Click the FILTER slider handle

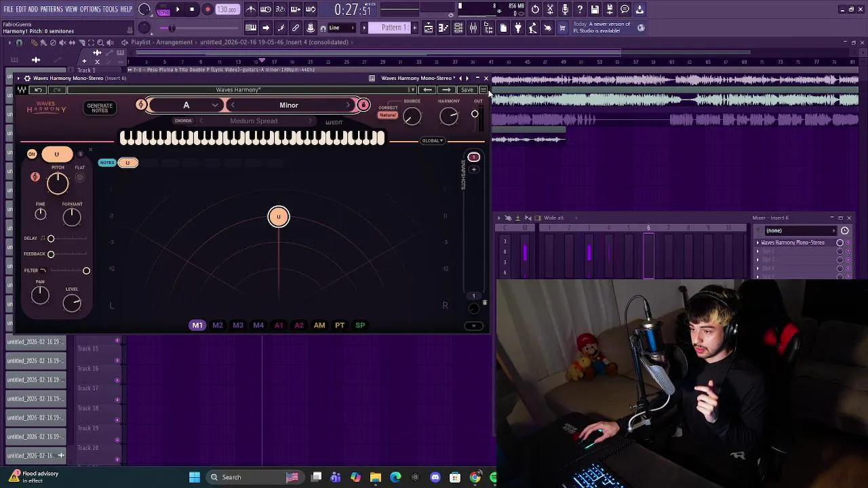pos(86,270)
